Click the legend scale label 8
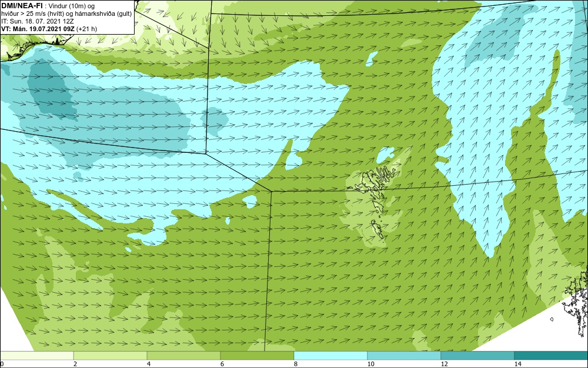The height and width of the screenshot is (368, 588). coord(296,364)
